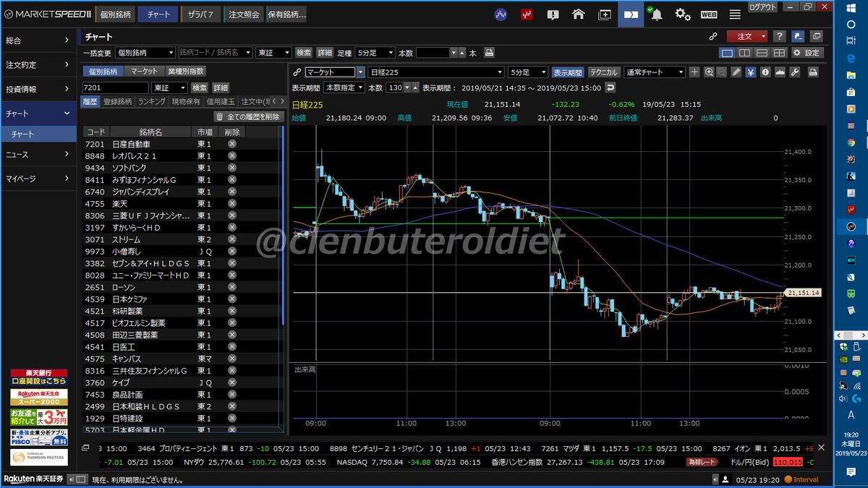The image size is (868, 488).
Task: Click the red candlestick chart icon
Action: pyautogui.click(x=526, y=14)
